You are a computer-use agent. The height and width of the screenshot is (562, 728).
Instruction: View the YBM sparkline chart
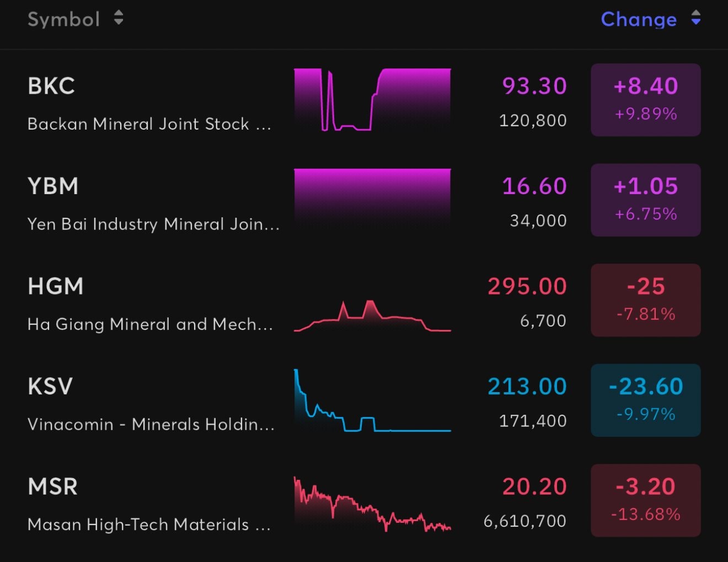[372, 200]
